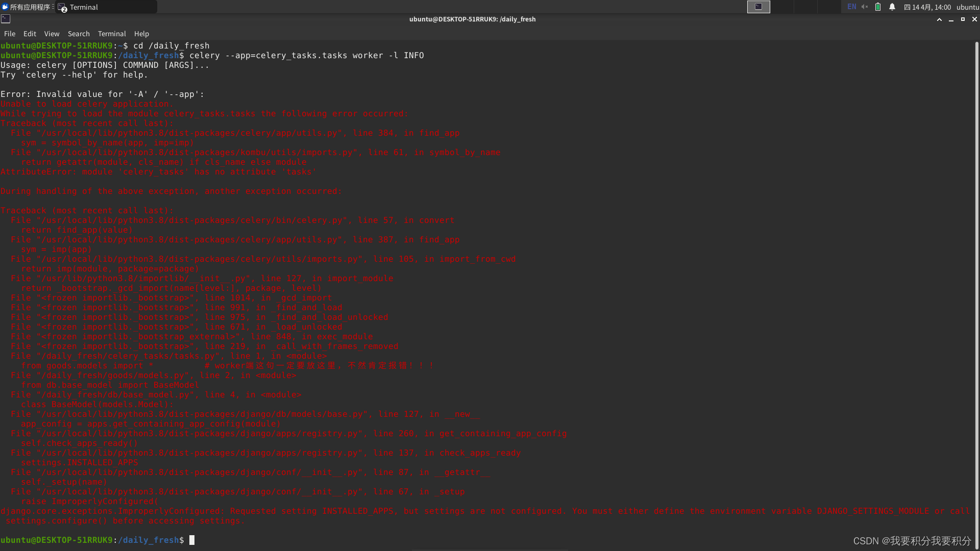Click the terminal window icon in title bar
980x551 pixels.
(6, 19)
